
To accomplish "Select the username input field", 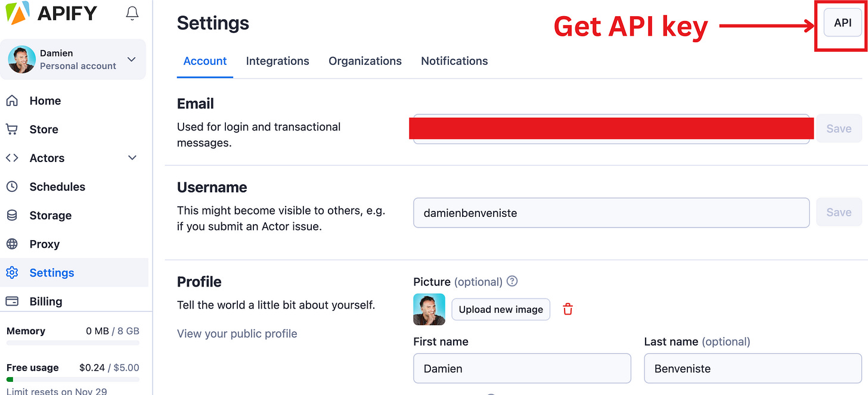I will click(x=611, y=213).
